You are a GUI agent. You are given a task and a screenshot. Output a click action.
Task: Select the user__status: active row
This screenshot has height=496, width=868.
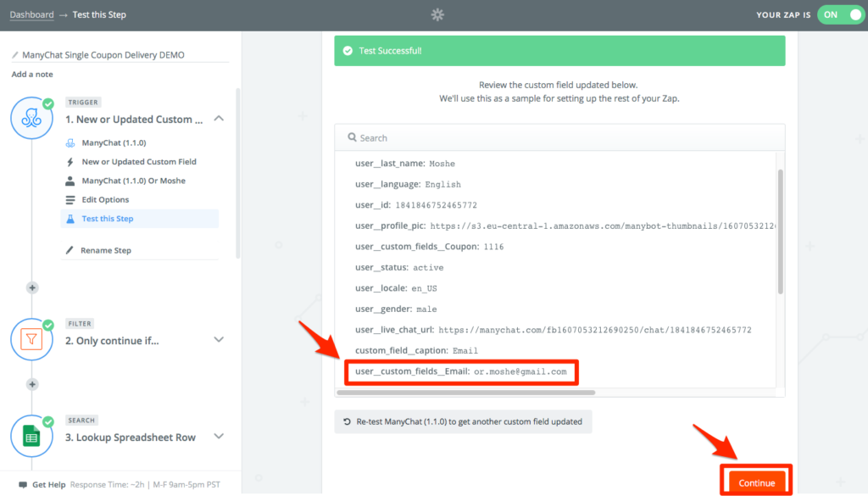tap(399, 267)
